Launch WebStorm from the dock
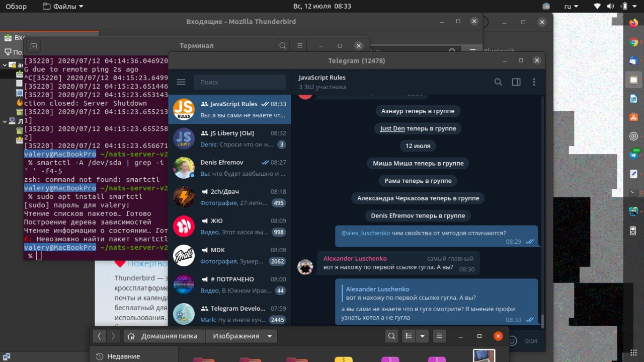644x362 pixels. click(633, 211)
